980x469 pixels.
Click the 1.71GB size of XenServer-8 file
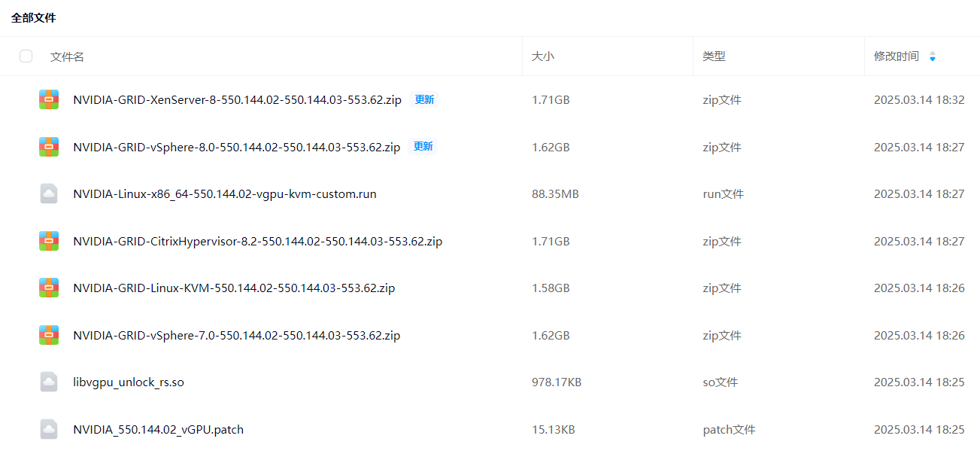551,100
